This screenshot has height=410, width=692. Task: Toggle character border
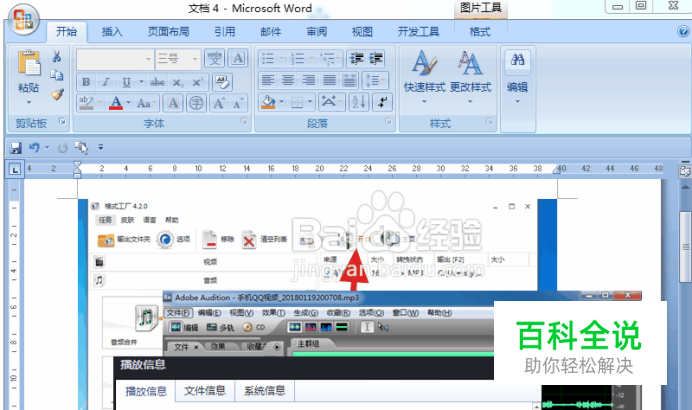pos(238,58)
